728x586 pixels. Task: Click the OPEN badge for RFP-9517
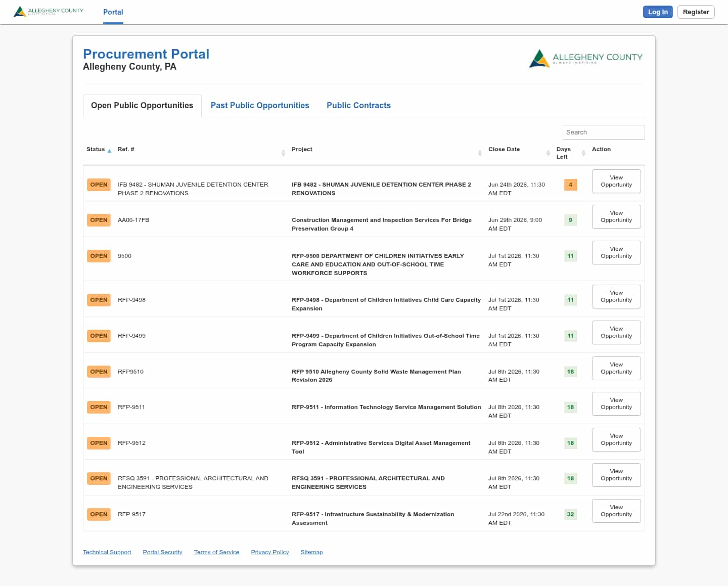click(99, 514)
